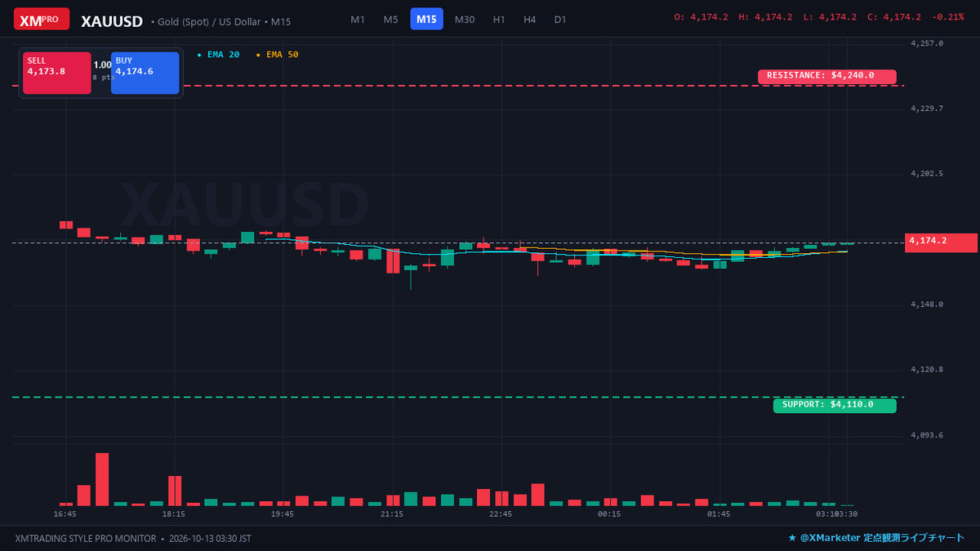Click the 19:45 time axis label
This screenshot has width=980, height=551.
[283, 514]
